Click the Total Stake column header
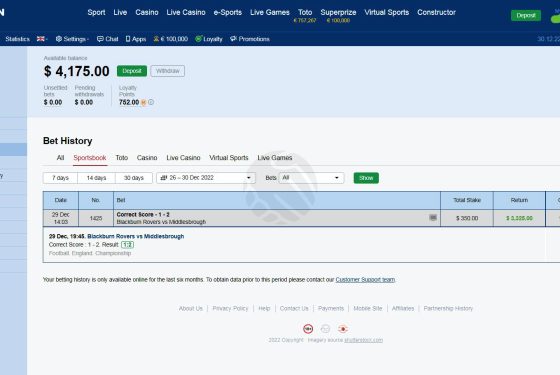This screenshot has height=375, width=560. [x=467, y=200]
